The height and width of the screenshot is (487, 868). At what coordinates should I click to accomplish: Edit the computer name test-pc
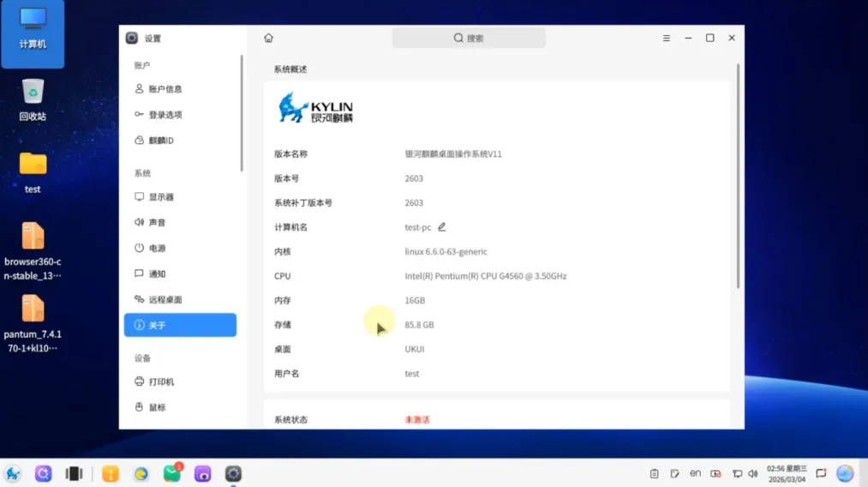(x=442, y=226)
